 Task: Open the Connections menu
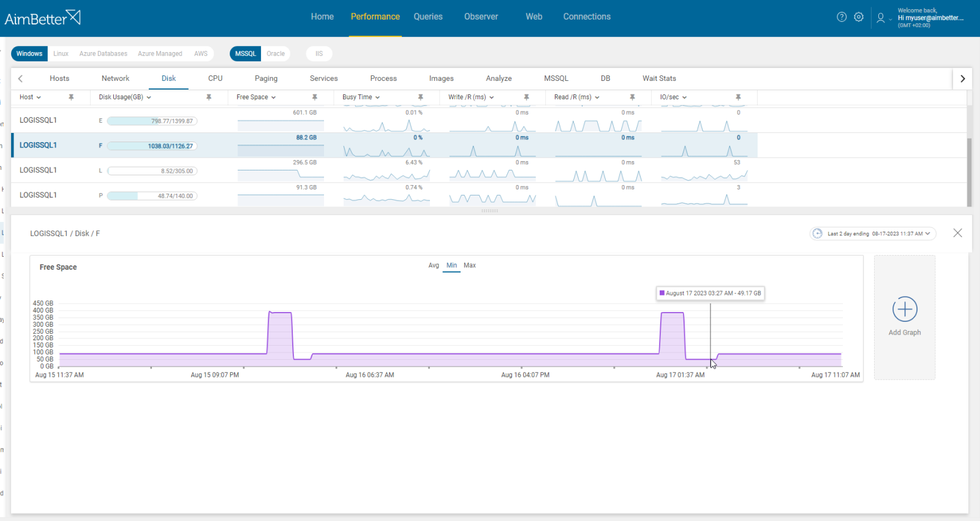click(x=587, y=17)
